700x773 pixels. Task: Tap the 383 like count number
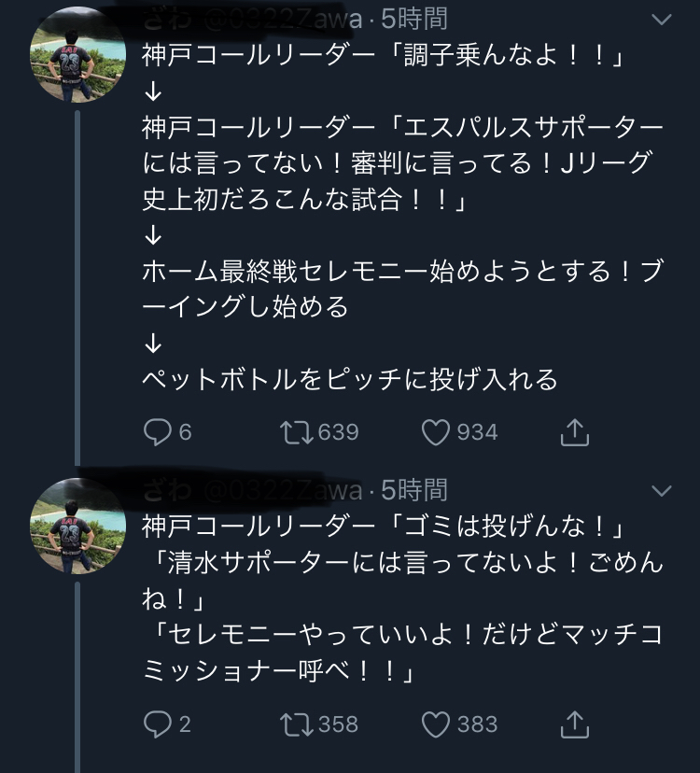(x=477, y=724)
